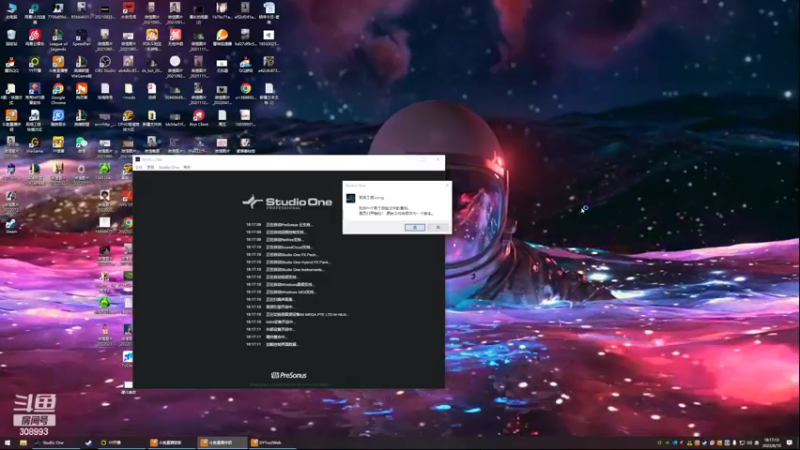Close the Studio One recovery dialog
The width and height of the screenshot is (800, 450).
pos(447,185)
